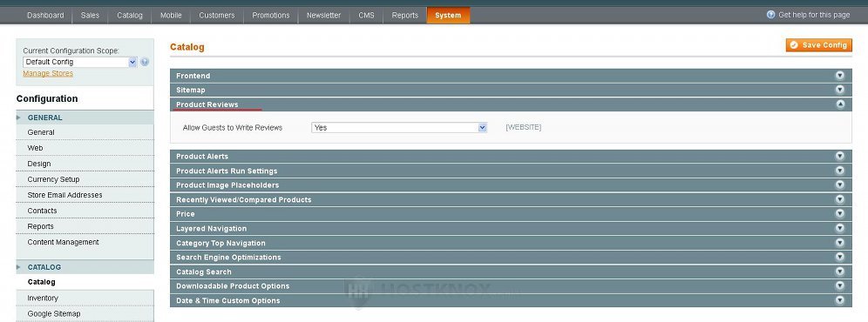868x322 pixels.
Task: Open the Mobile menu
Action: 171,16
